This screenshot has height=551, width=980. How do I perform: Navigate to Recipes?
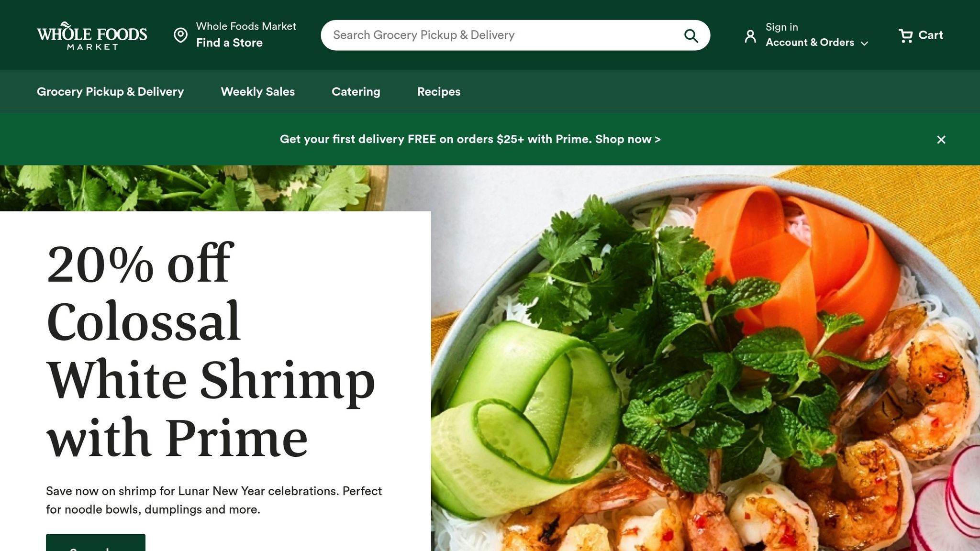(x=439, y=91)
